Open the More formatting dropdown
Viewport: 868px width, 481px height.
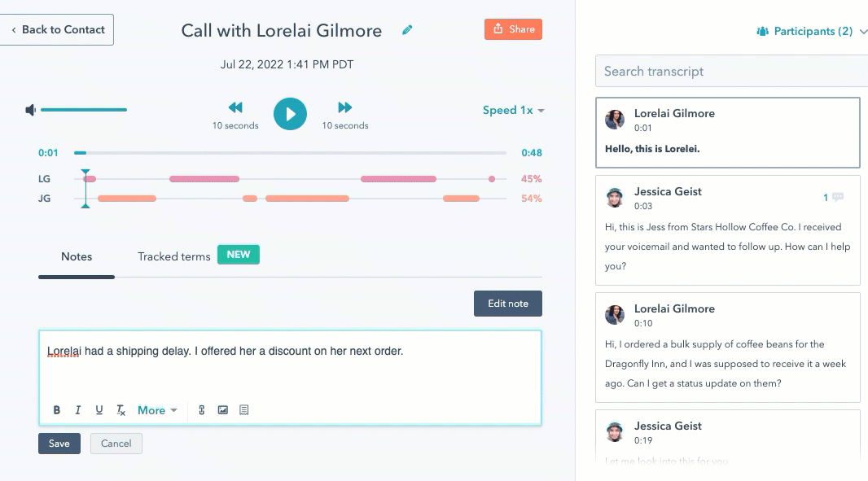pos(157,410)
